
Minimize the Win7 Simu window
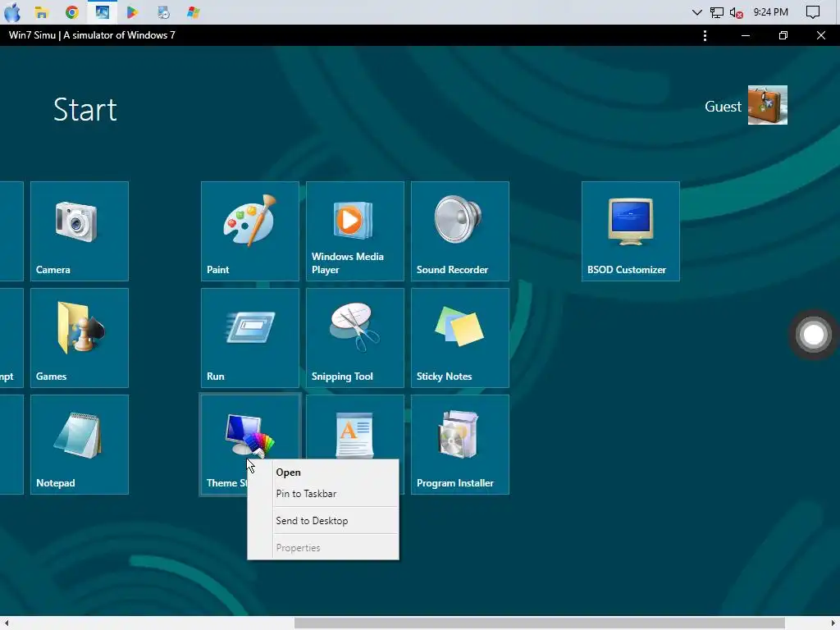click(745, 35)
